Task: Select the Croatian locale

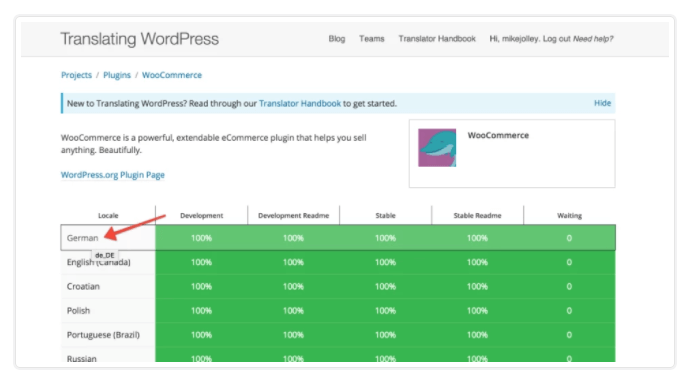Action: [x=83, y=286]
